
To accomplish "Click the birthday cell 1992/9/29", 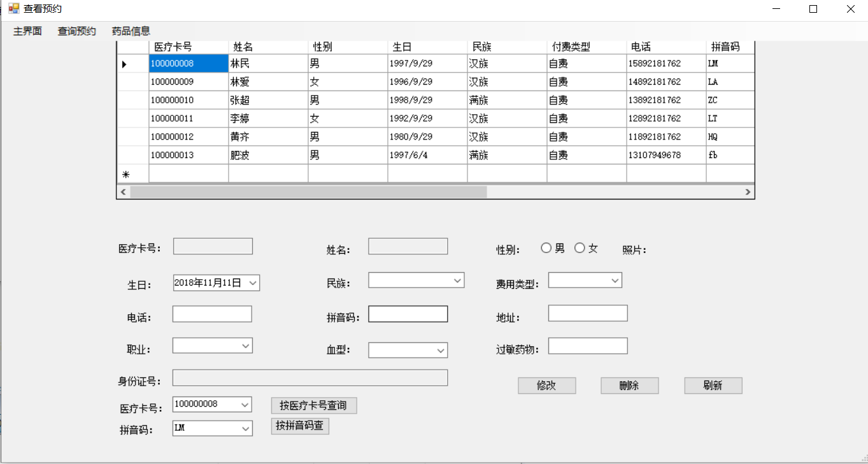I will point(427,119).
